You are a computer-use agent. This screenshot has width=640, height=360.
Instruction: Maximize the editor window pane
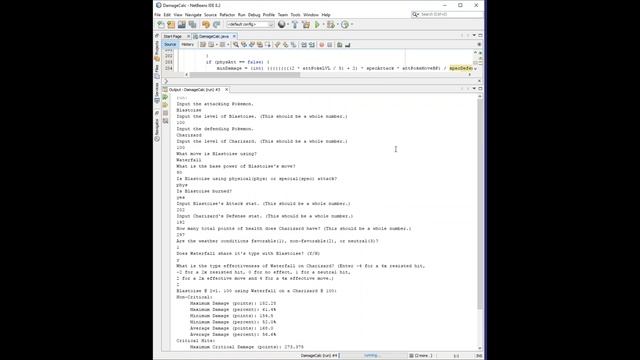pos(480,36)
